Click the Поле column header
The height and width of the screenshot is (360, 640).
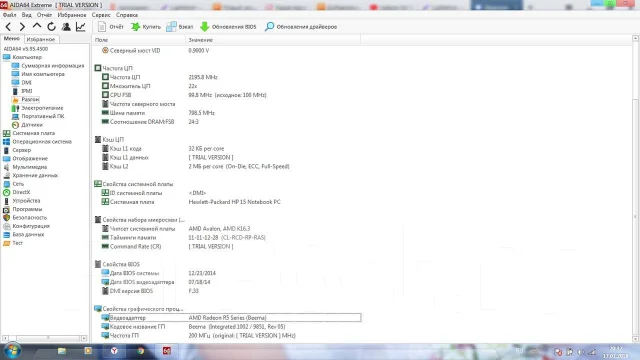(x=139, y=40)
